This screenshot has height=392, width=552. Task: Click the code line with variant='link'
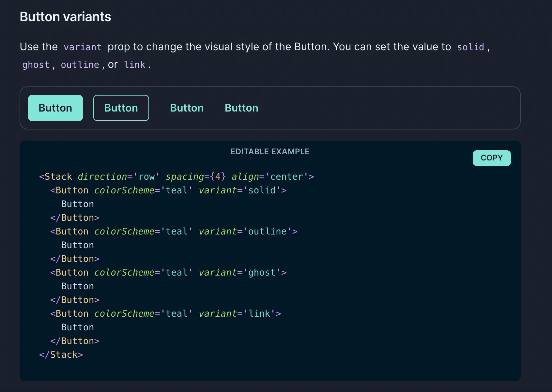tap(166, 313)
